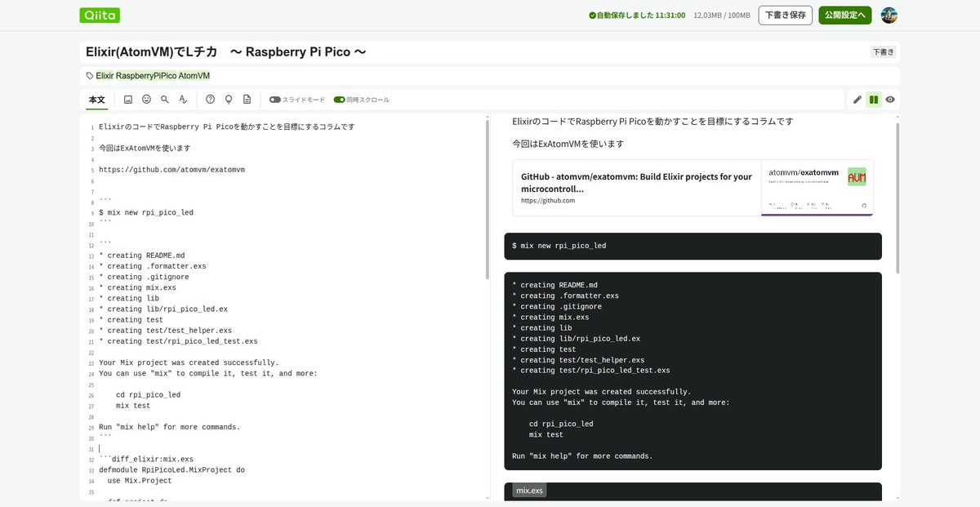
Task: Click editor line 'https://github.com/atomvm/exatomvm'
Action: (171, 170)
